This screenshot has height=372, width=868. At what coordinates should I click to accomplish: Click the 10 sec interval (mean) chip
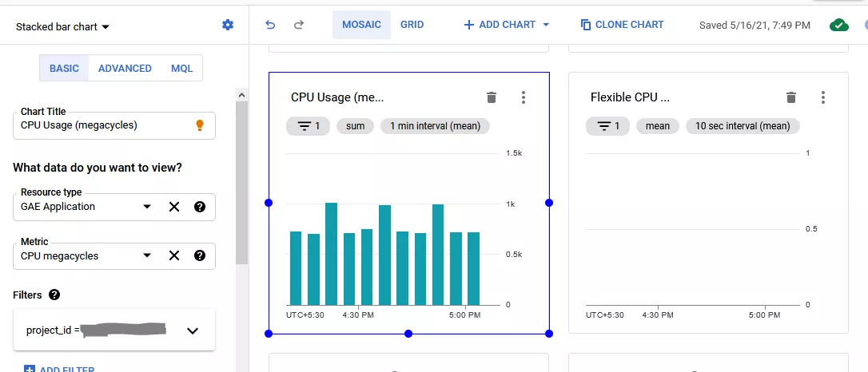pos(743,126)
